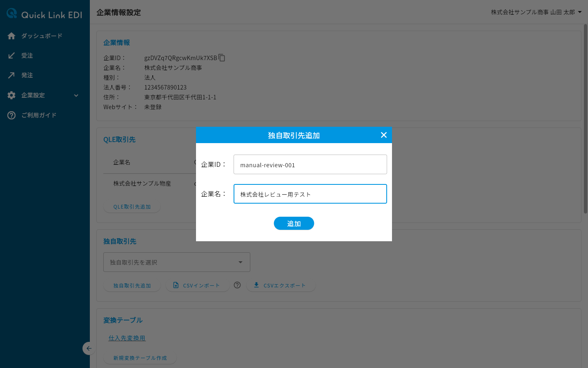Click the 法人番号 value 1234567890123

[165, 88]
